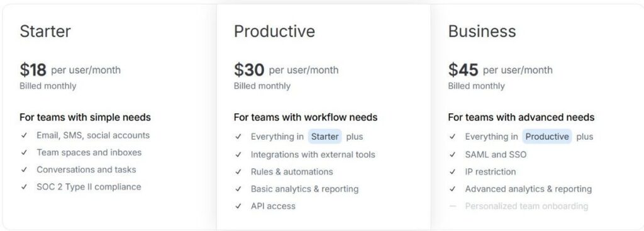The height and width of the screenshot is (231, 644).
Task: Click the checkmark next to IP restriction
Action: 453,172
